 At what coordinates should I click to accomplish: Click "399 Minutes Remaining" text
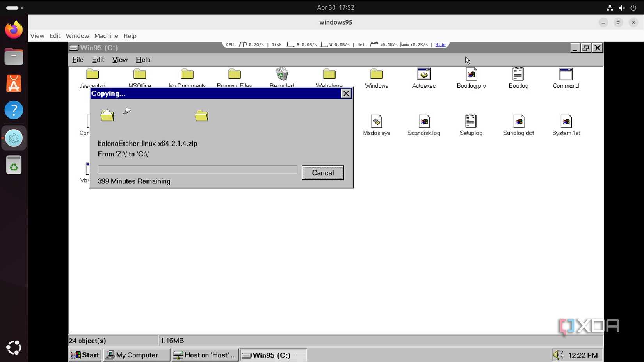coord(134,181)
